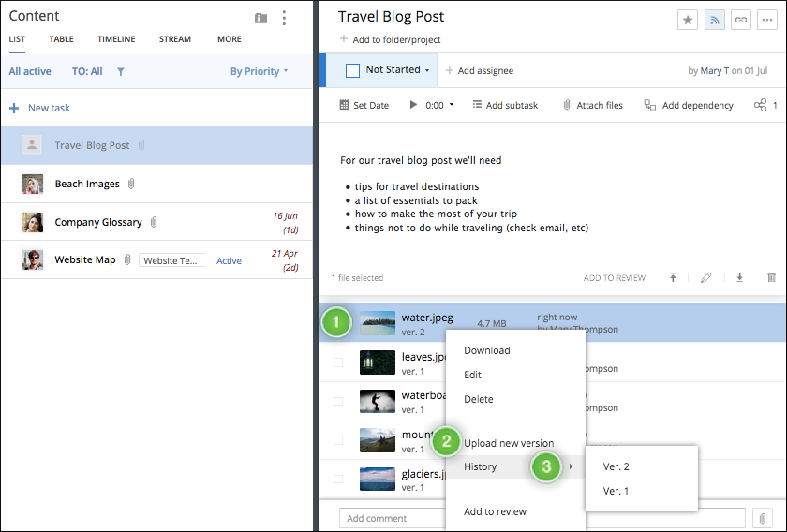Click the upload-new-version arrow icon in file bar
Image resolution: width=787 pixels, height=532 pixels.
point(673,277)
